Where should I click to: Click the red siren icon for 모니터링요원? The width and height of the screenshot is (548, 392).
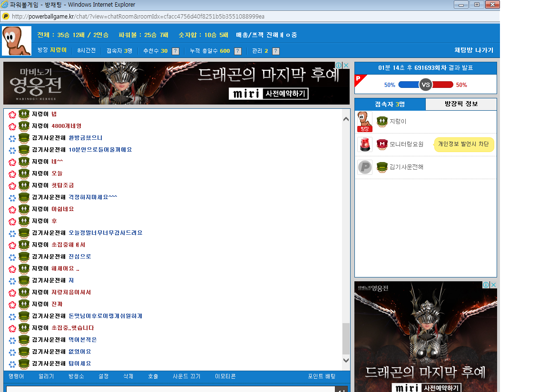click(x=365, y=144)
